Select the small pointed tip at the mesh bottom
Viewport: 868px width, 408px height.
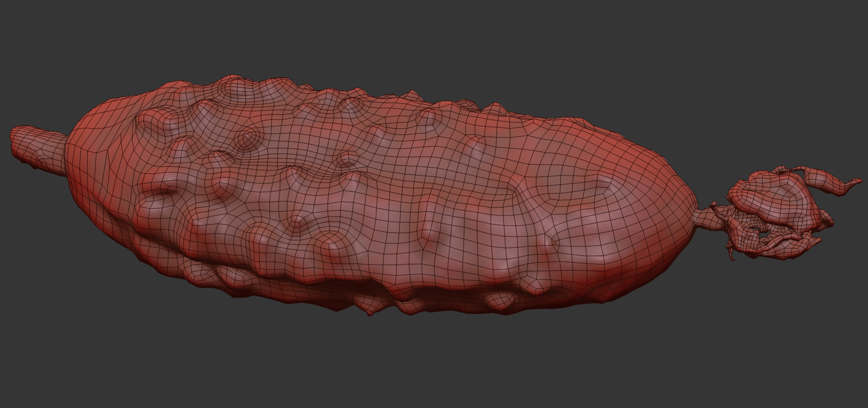[x=370, y=313]
